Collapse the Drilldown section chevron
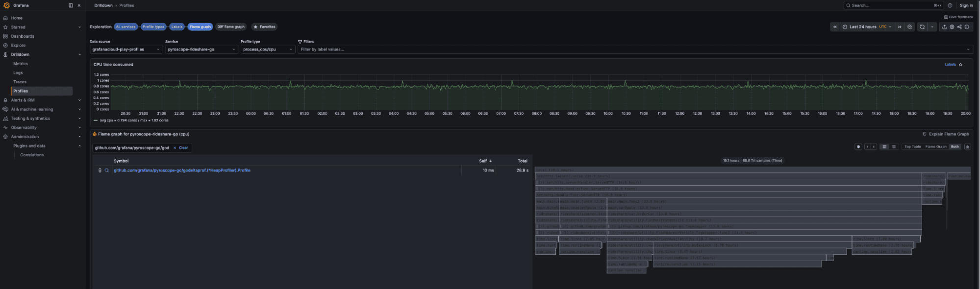Screen dimensions: 980x289 click(x=79, y=55)
